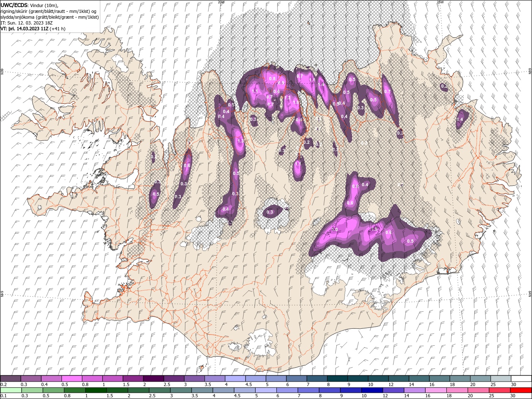Pick the upper legend swatch starting at 1.5
The image size is (532, 399).
[x=133, y=379]
